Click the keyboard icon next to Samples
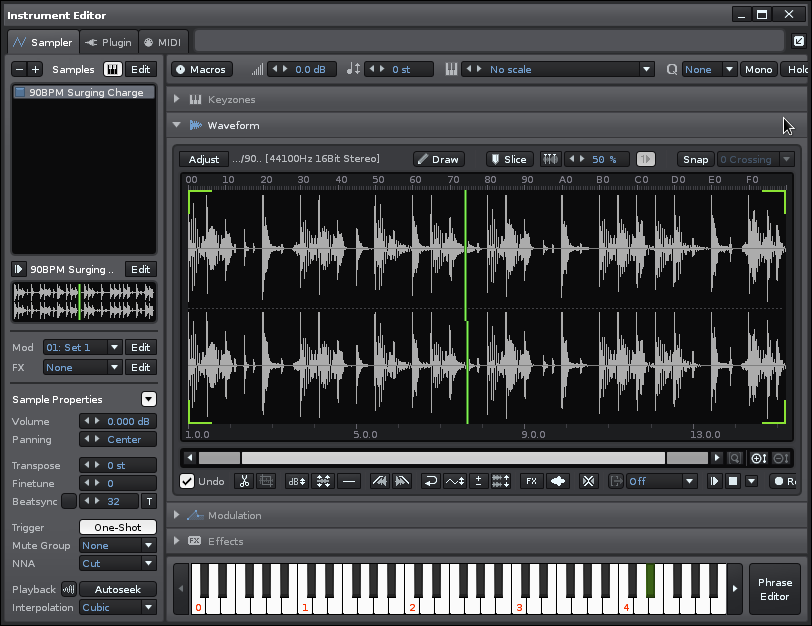This screenshot has width=812, height=626. tap(113, 69)
